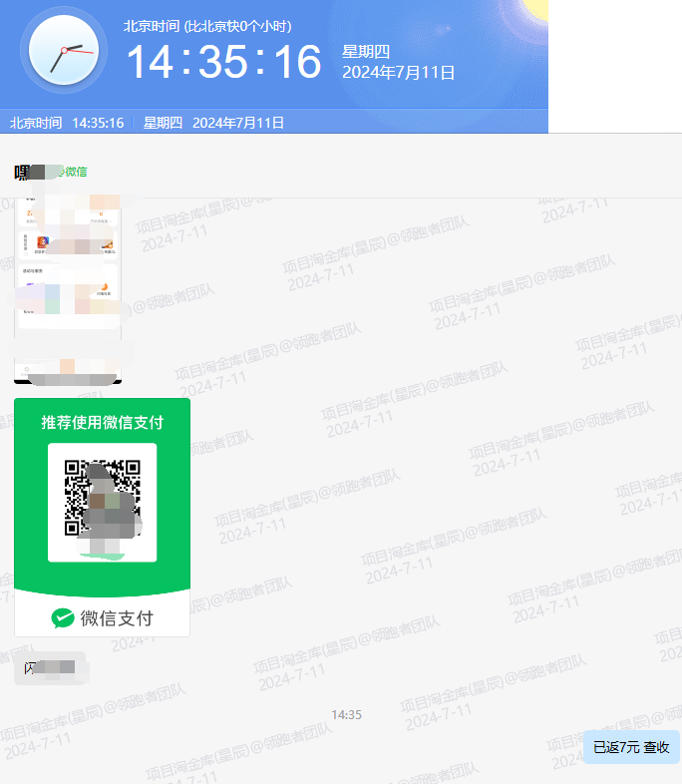682x784 pixels.
Task: Click the WeChat Pay checkmark logo
Action: pos(63,618)
